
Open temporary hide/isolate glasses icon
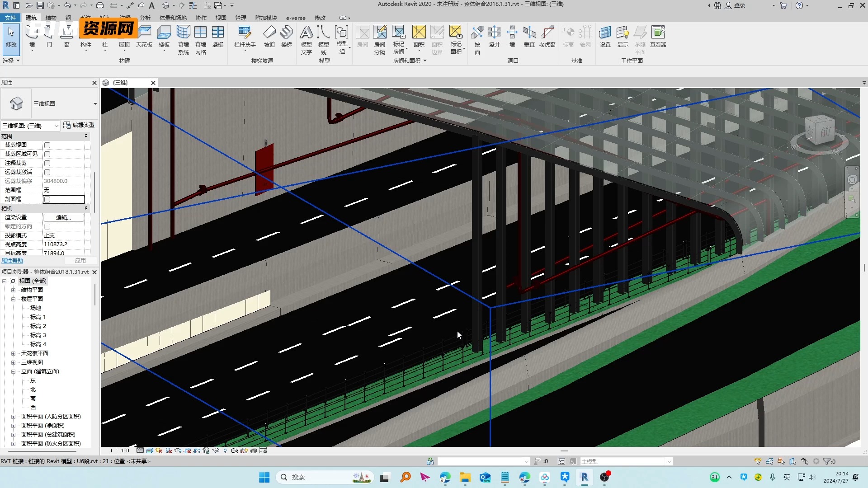click(x=216, y=450)
